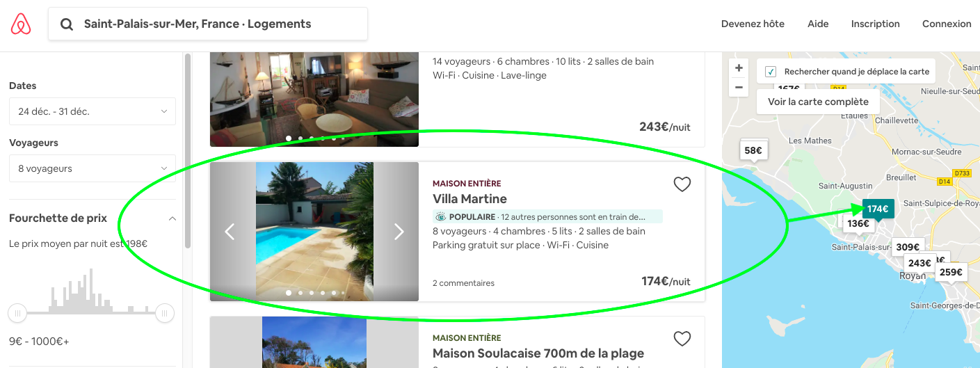Image resolution: width=980 pixels, height=368 pixels.
Task: Toggle 'Rechercher quand je déplace la carte' checkbox
Action: pos(771,72)
